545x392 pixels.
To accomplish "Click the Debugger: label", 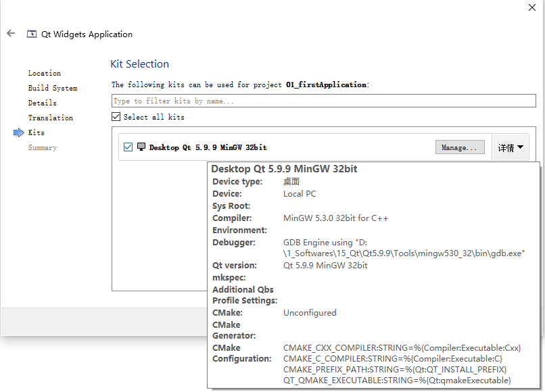I will (233, 243).
